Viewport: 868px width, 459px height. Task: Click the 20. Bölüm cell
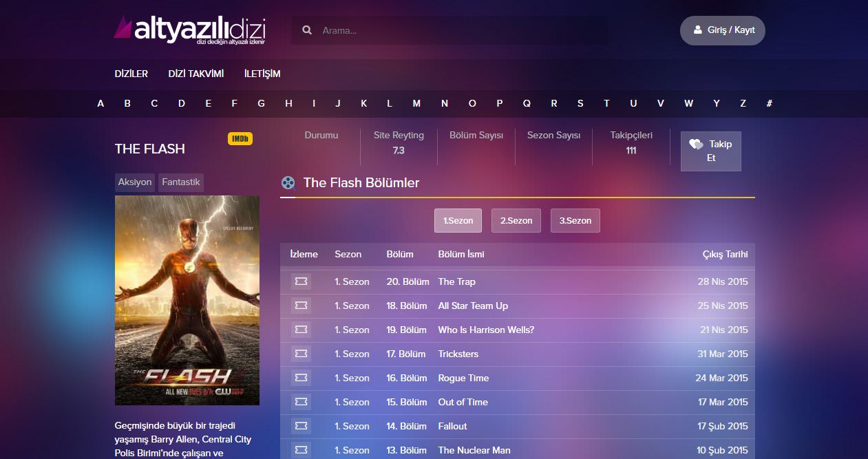[x=408, y=281]
